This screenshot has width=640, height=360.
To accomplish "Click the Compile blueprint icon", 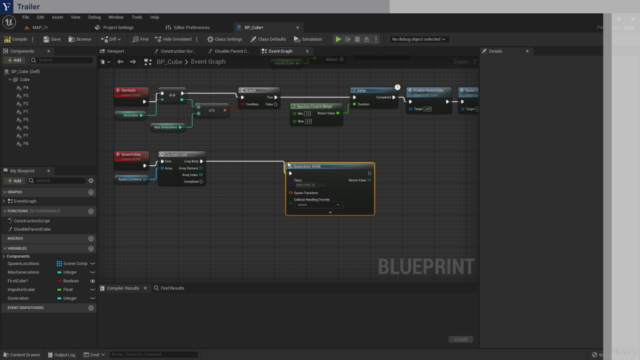I will point(7,39).
